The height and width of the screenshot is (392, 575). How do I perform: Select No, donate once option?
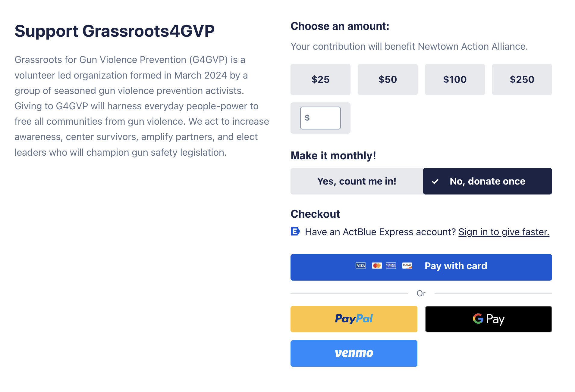click(488, 181)
